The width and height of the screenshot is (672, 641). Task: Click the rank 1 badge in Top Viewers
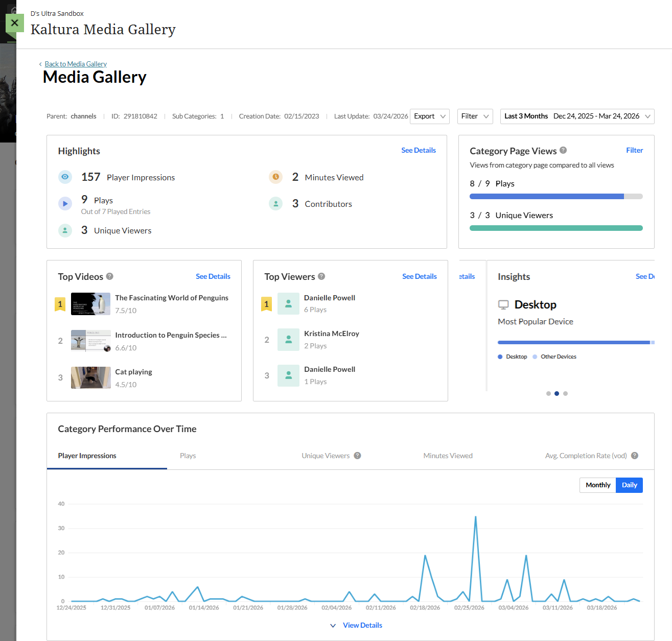pos(266,304)
